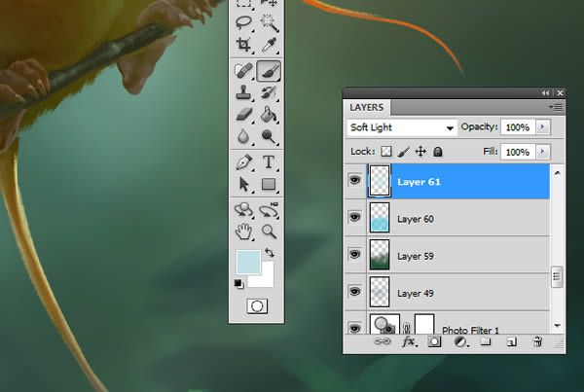Expand the Opacity slider arrow

[542, 127]
